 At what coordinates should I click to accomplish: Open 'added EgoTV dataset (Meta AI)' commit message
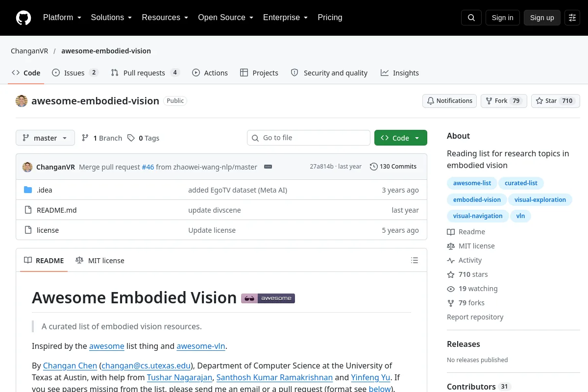[x=238, y=190]
